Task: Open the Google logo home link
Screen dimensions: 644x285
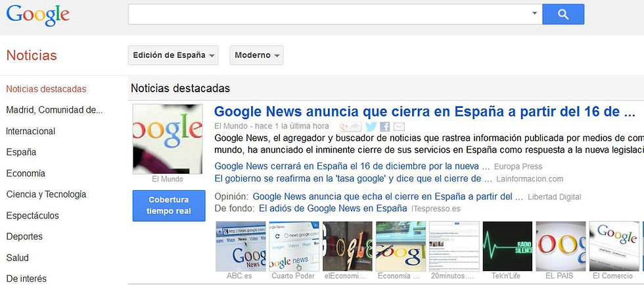Action: point(38,16)
